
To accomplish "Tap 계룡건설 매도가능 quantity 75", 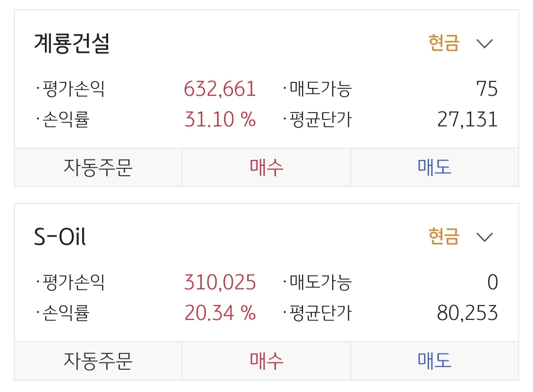I will tap(487, 89).
